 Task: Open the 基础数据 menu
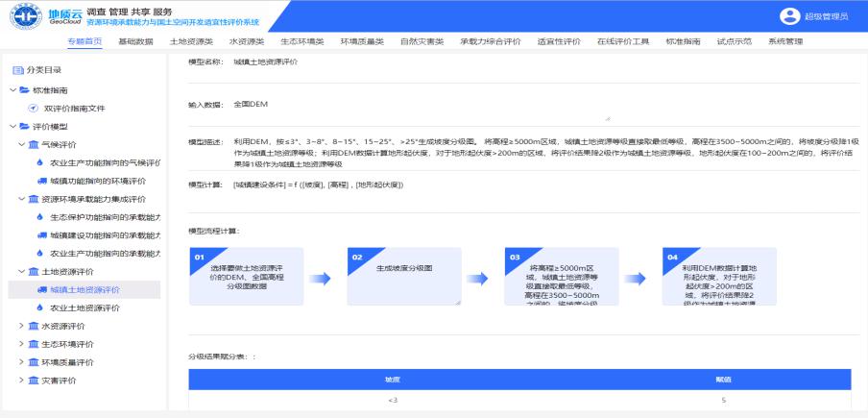135,41
